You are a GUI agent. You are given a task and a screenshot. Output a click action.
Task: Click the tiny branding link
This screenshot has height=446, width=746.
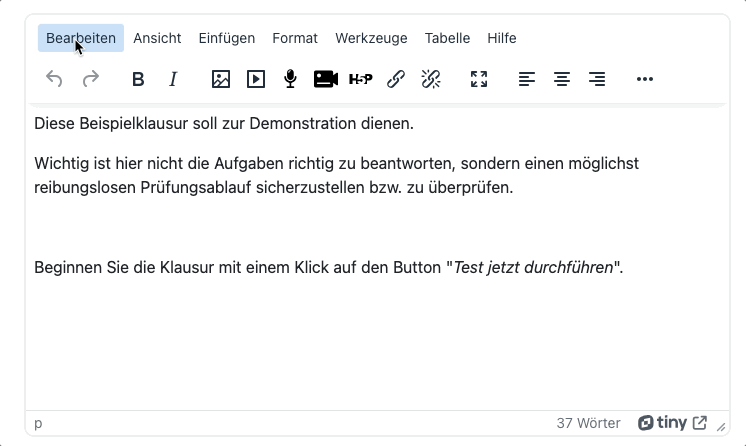pos(672,423)
